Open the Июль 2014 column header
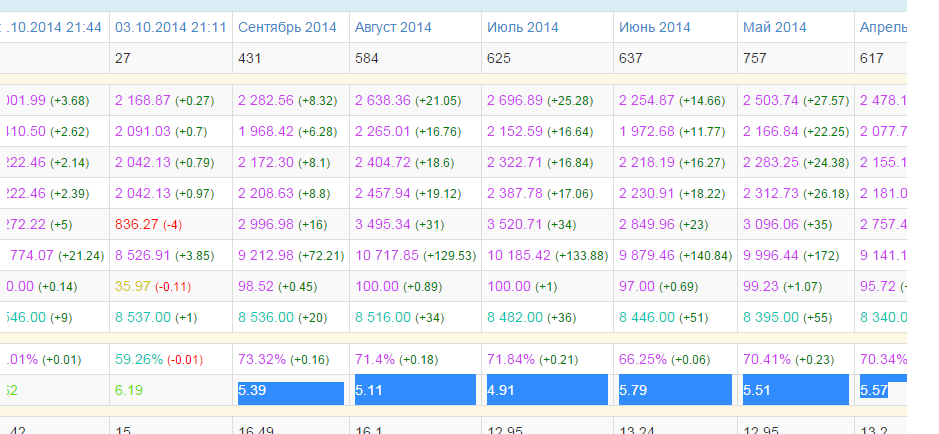939x434 pixels. (x=523, y=27)
